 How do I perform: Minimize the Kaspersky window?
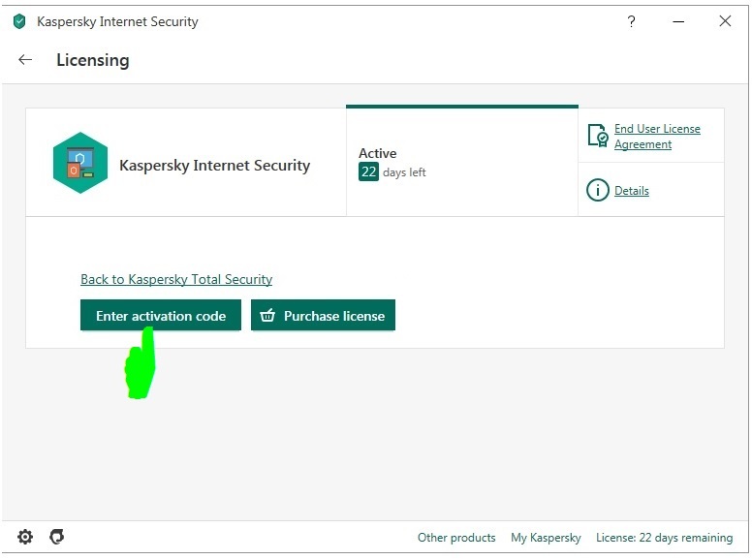point(678,21)
